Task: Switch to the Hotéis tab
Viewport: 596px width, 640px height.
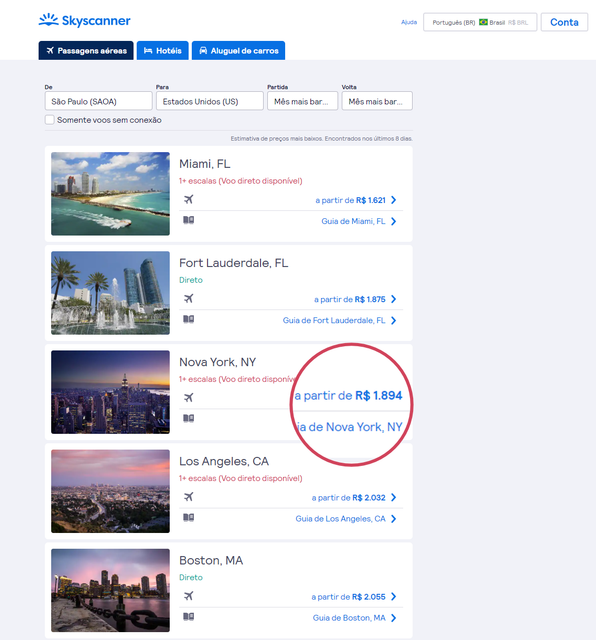Action: pyautogui.click(x=162, y=51)
